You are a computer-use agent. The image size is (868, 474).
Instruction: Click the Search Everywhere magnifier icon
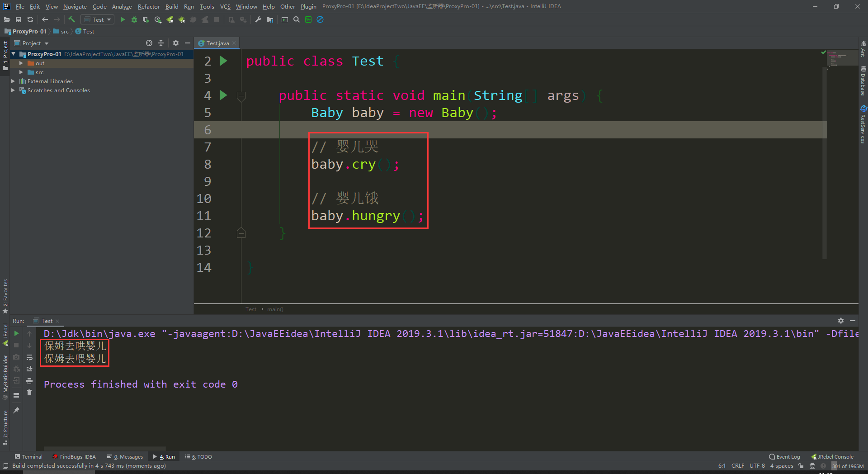[x=297, y=19]
